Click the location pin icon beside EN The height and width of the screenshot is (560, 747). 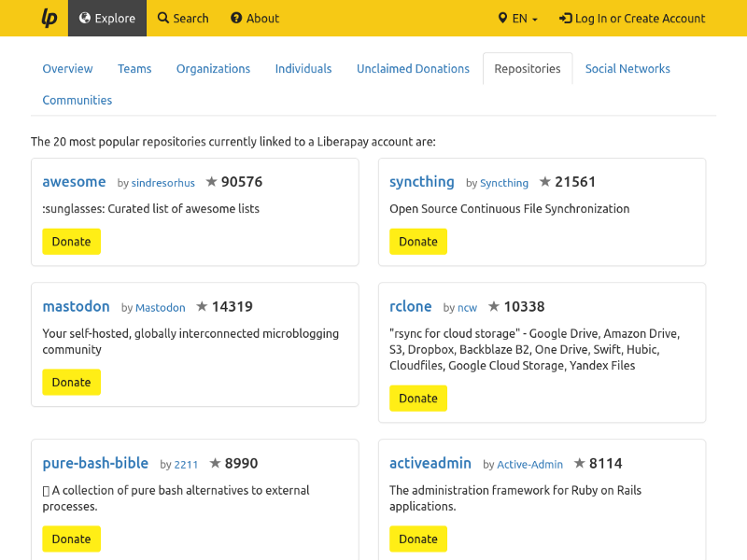coord(502,18)
